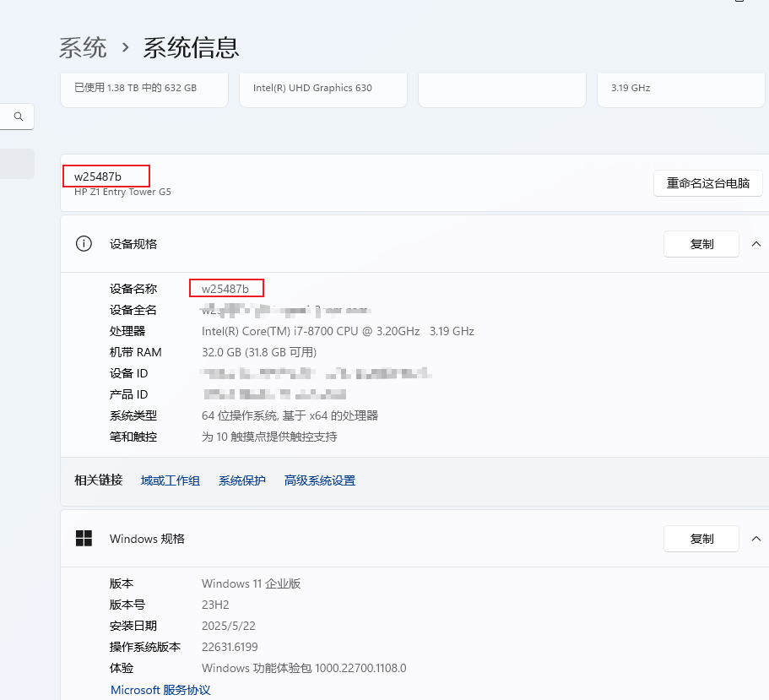Click the 设备全名 label
Image resolution: width=769 pixels, height=700 pixels.
(x=133, y=310)
